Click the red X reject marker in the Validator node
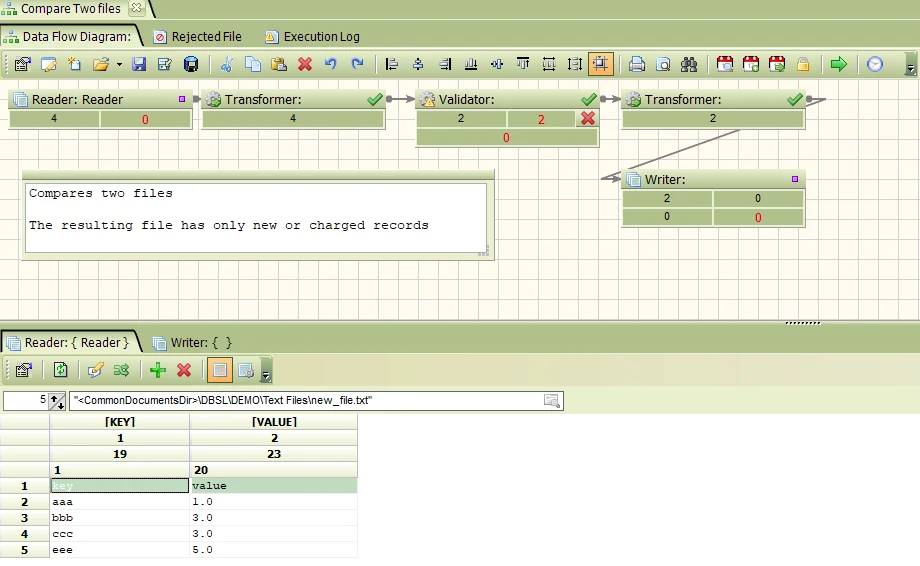 [x=587, y=118]
